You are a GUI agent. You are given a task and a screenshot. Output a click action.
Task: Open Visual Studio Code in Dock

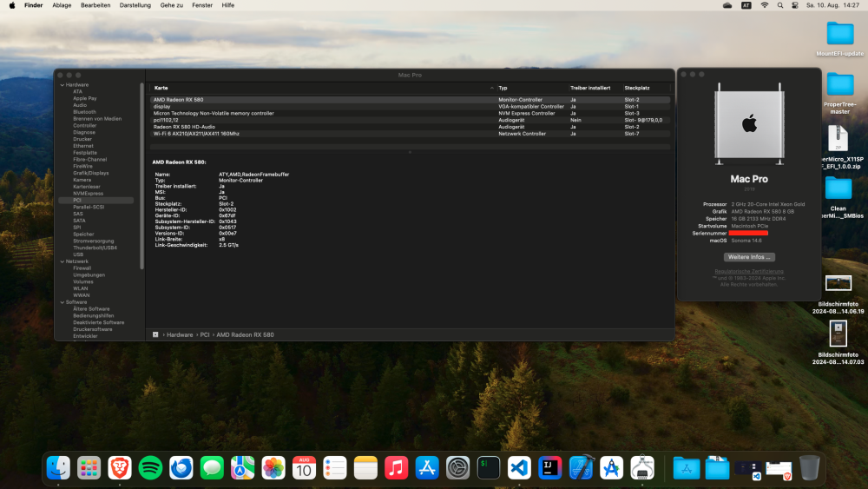coord(519,468)
